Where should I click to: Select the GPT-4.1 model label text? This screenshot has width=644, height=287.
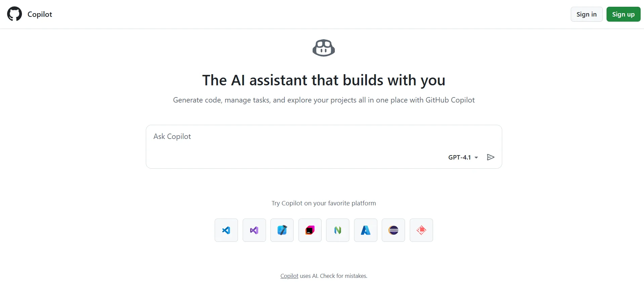[x=460, y=157]
